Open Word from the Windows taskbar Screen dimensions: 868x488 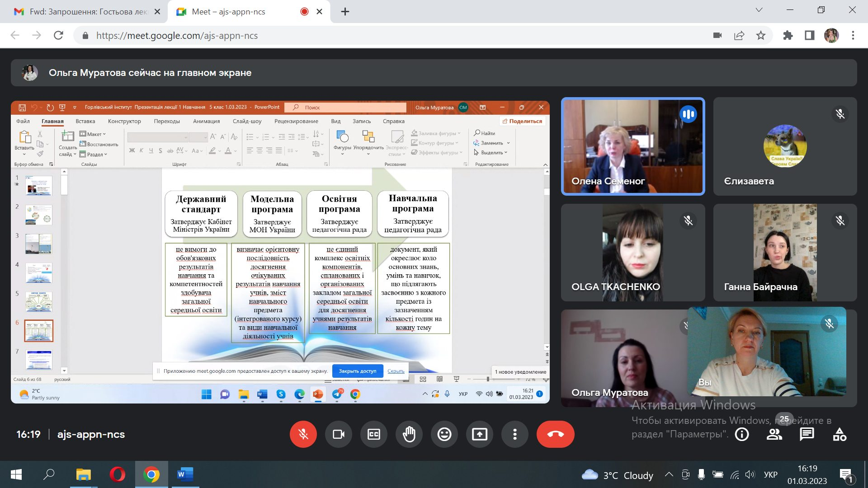tap(184, 474)
